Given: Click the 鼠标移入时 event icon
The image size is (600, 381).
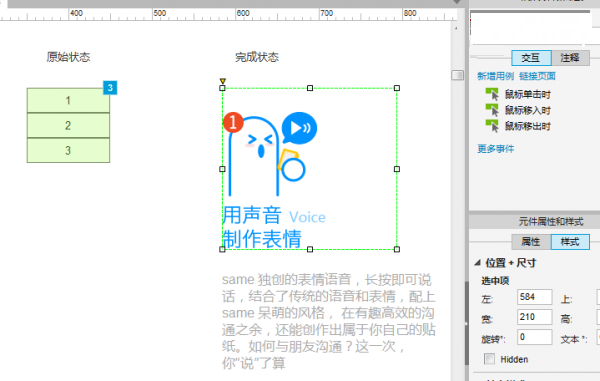Looking at the screenshot, I should pos(492,110).
